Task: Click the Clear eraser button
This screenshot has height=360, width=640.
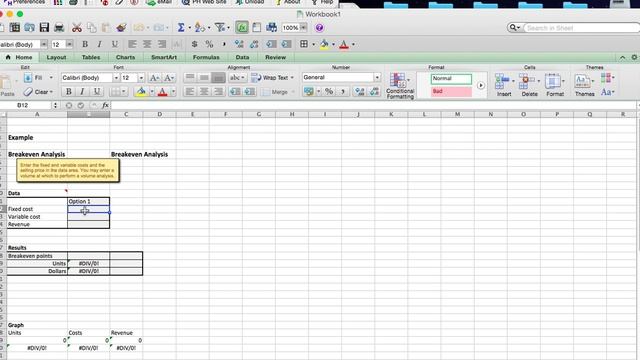Action: pyautogui.click(x=38, y=92)
